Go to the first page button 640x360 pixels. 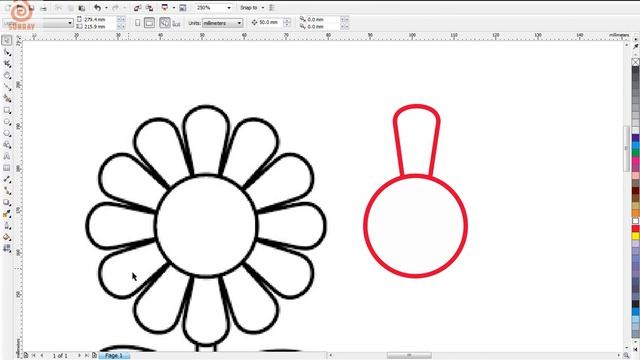click(x=34, y=356)
